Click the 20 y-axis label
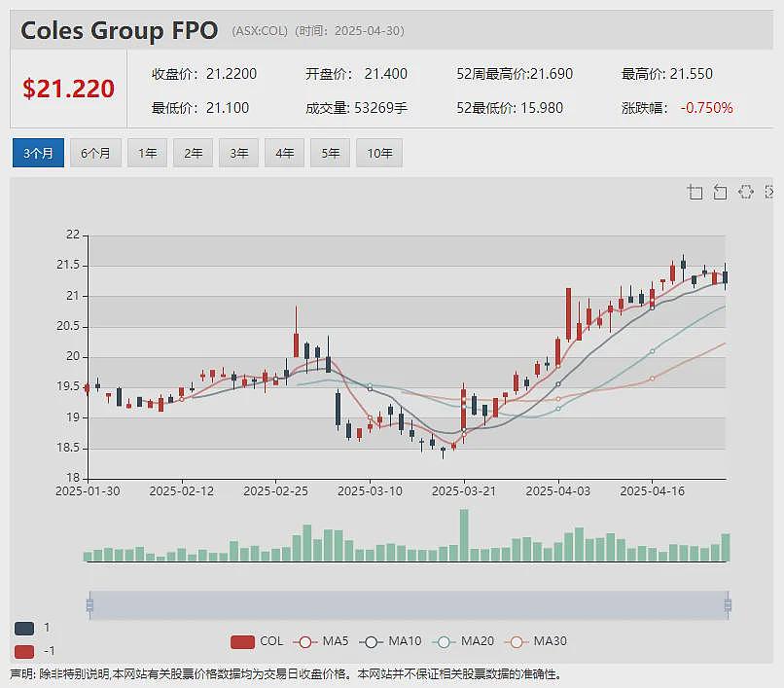 pyautogui.click(x=73, y=356)
